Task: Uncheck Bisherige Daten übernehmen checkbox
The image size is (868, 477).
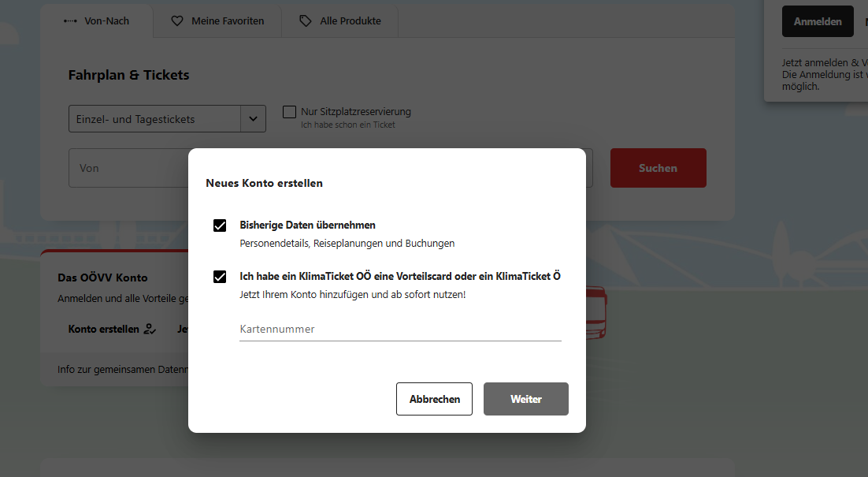Action: tap(220, 226)
